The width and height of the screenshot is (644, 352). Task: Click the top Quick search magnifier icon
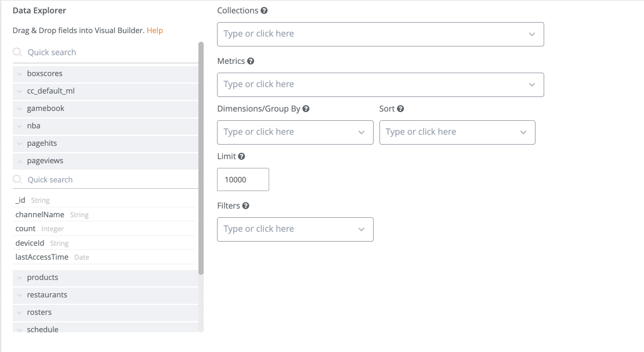(18, 52)
